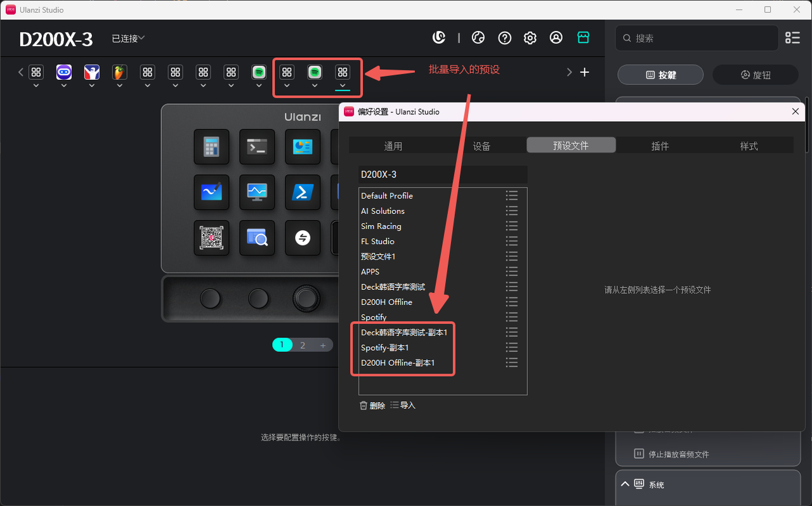812x506 pixels.
Task: Click the help question mark icon
Action: (504, 38)
